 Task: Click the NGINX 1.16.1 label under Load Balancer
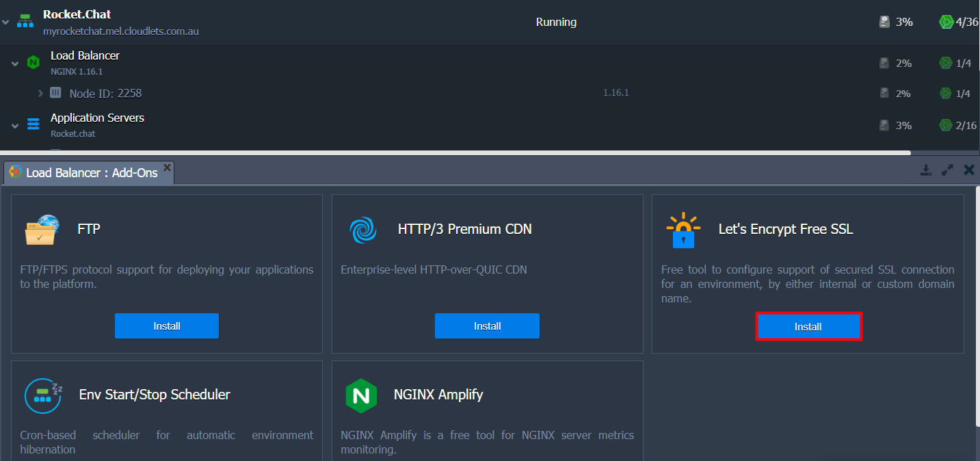pos(77,71)
